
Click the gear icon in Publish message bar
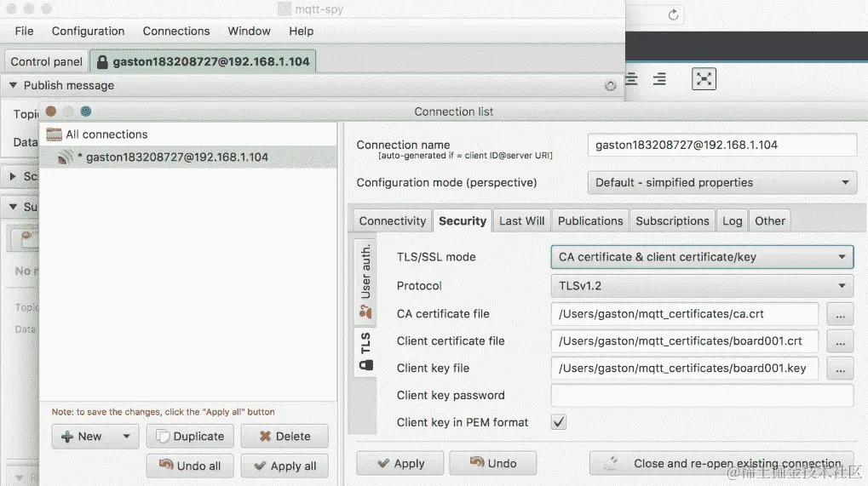tap(610, 86)
